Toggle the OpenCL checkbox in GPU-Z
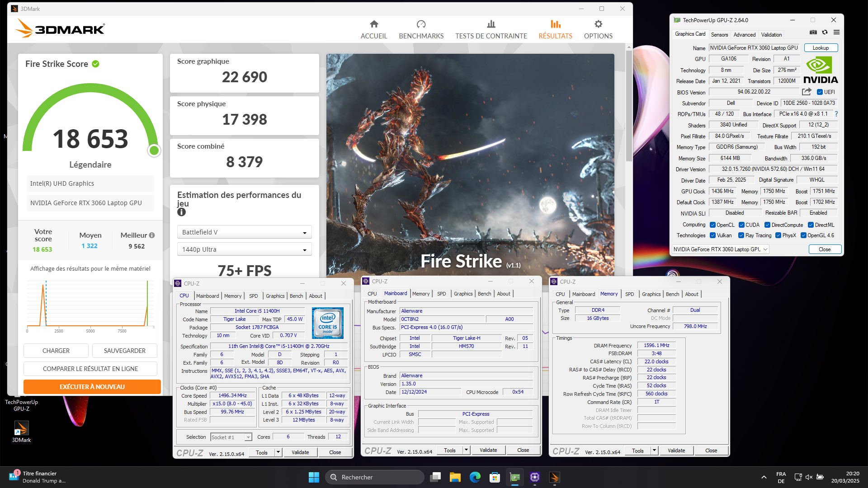 (x=712, y=225)
